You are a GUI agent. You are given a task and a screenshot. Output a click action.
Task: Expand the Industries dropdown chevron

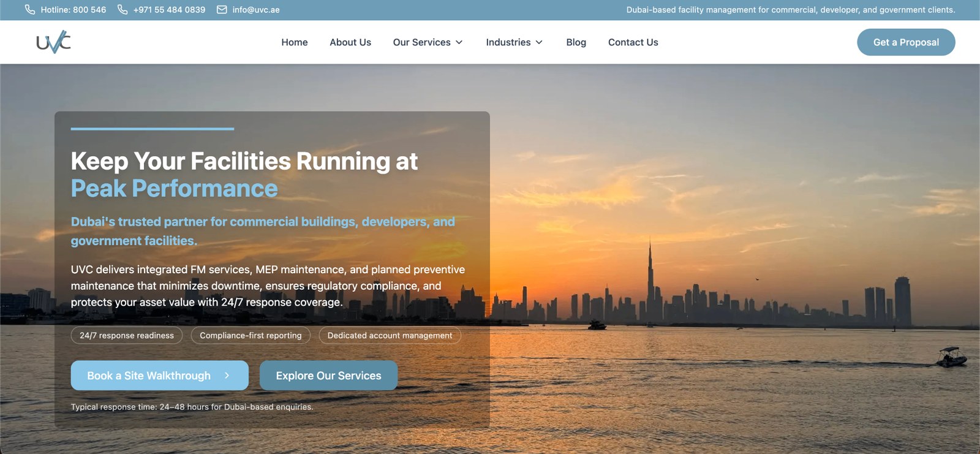(539, 42)
